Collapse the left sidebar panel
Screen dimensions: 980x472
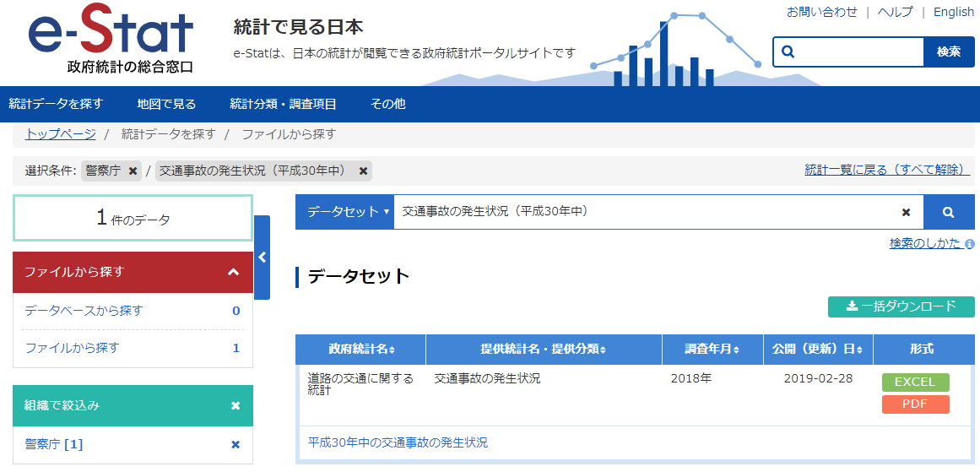[262, 258]
